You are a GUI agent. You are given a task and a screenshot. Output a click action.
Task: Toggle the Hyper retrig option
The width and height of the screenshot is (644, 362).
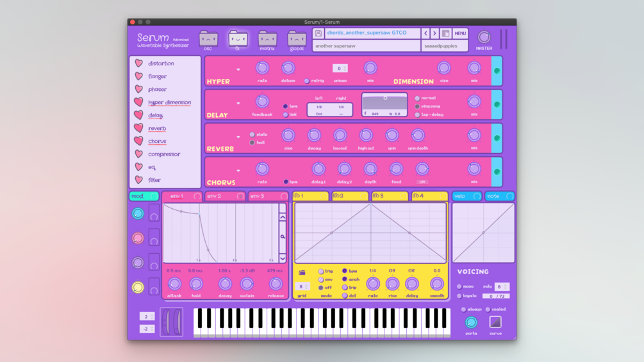click(x=307, y=81)
